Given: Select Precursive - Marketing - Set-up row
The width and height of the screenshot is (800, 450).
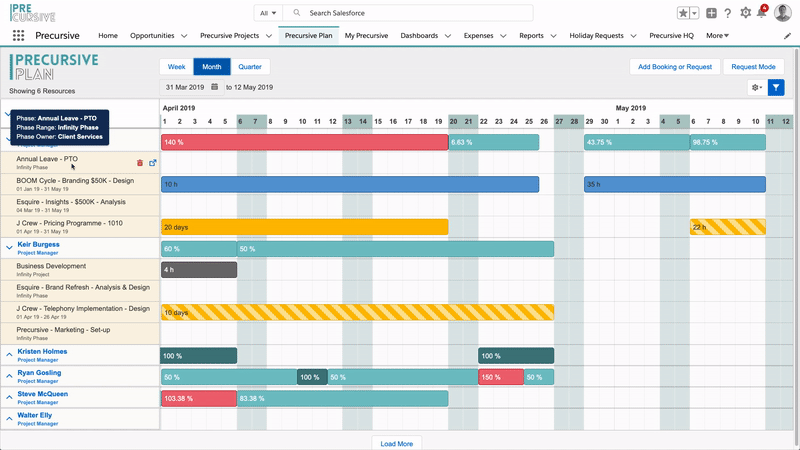Looking at the screenshot, I should click(80, 334).
